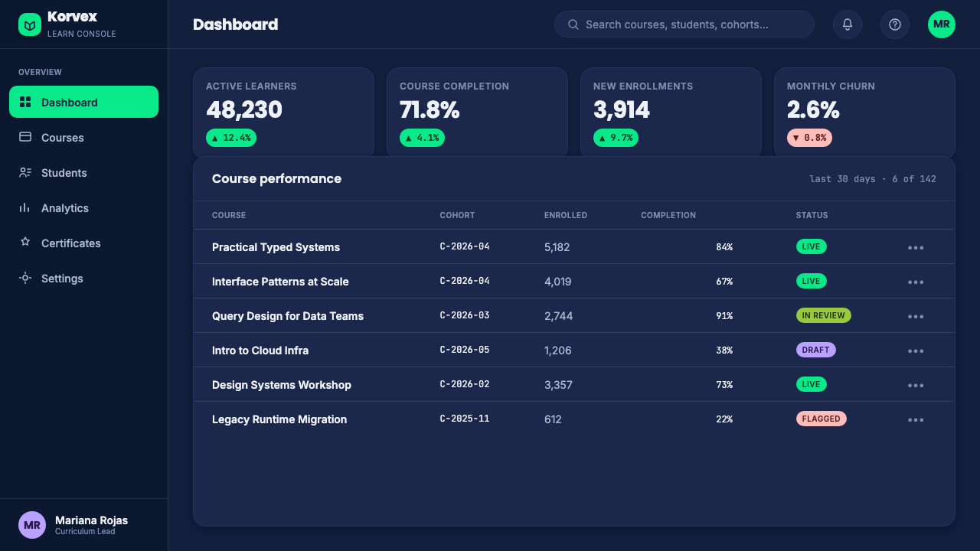Click the 91% completion value
The width and height of the screenshot is (980, 551).
point(724,315)
